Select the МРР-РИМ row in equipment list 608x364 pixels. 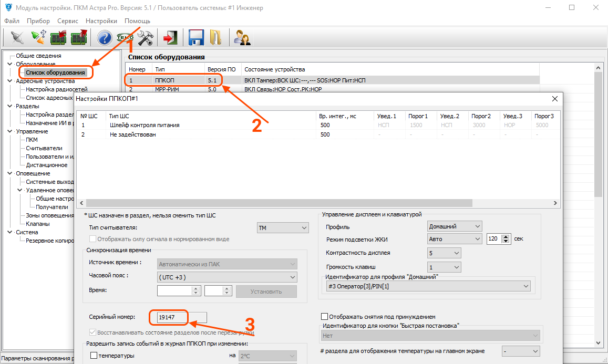click(332, 89)
